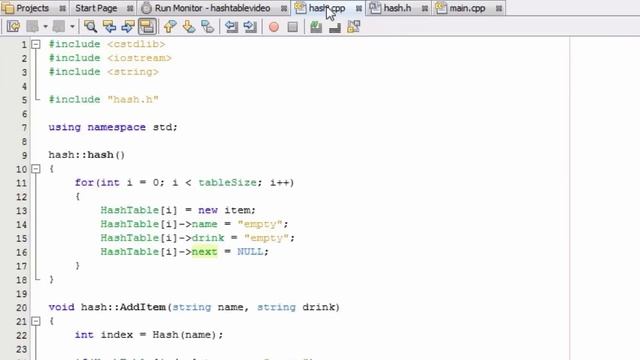640x360 pixels.
Task: Click Find Previous Occurrence icon
Action: tap(109, 27)
